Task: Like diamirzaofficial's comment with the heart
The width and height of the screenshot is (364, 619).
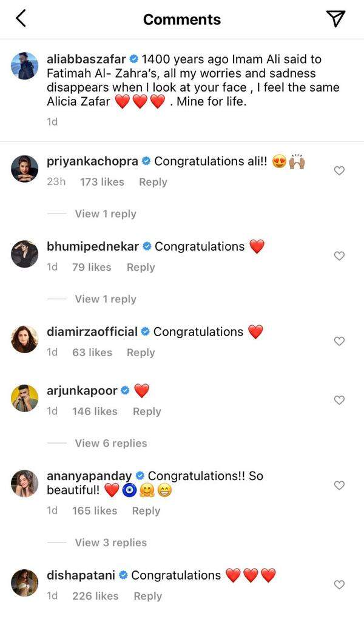Action: coord(340,341)
